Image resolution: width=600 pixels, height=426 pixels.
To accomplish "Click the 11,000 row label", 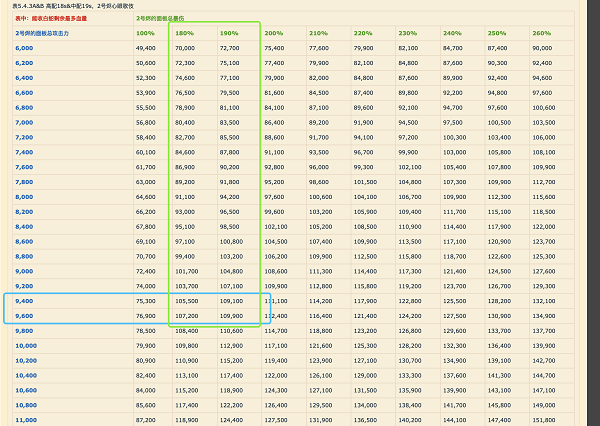I will [x=26, y=419].
